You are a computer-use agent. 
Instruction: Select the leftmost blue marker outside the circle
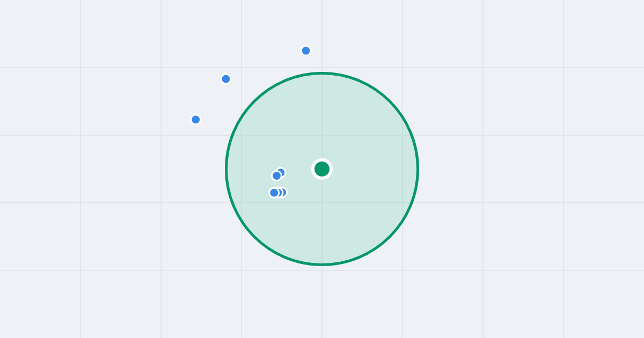(x=196, y=120)
